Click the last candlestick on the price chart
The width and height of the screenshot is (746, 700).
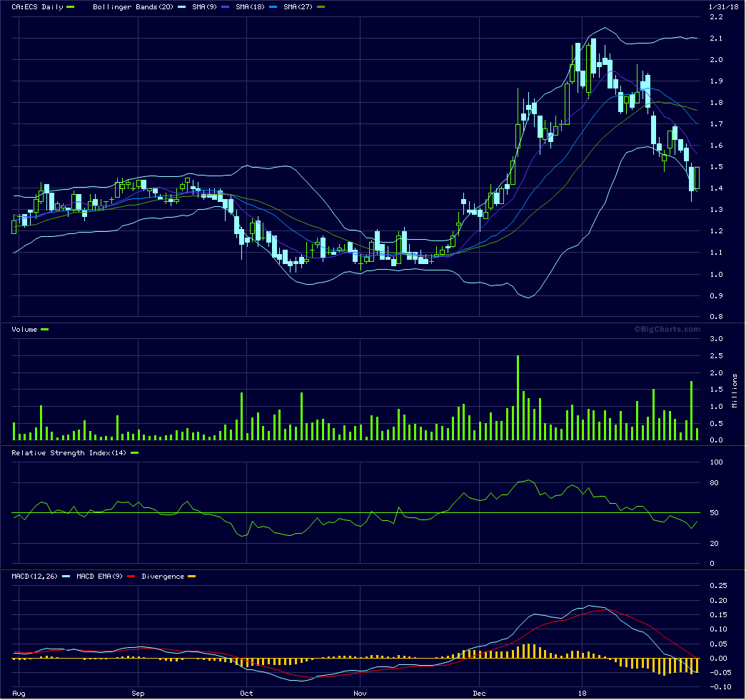[x=697, y=177]
